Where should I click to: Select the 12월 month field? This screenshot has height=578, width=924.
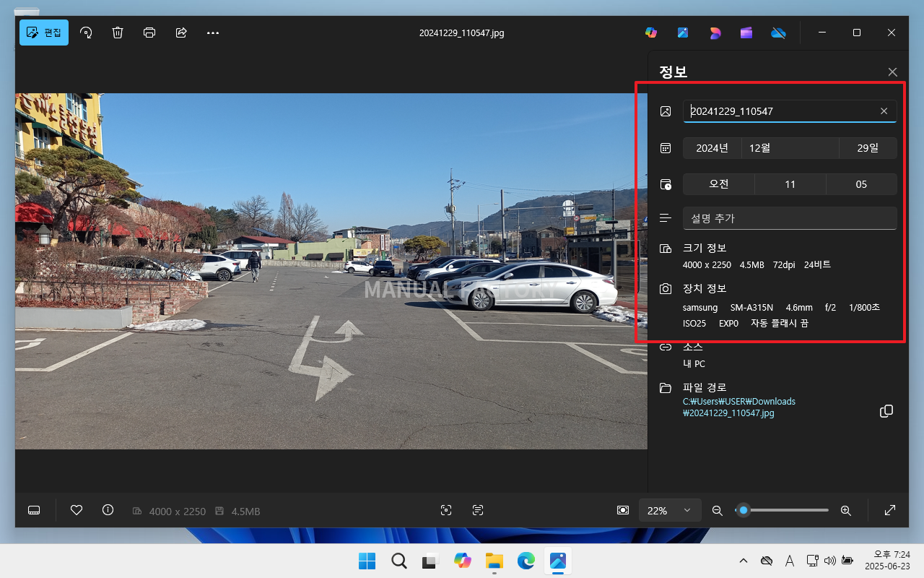pyautogui.click(x=790, y=148)
